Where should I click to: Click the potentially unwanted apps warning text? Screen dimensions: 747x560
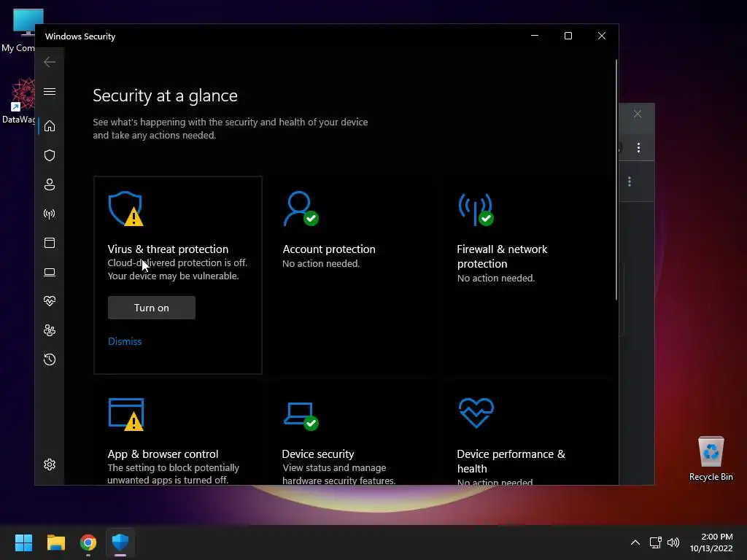(174, 474)
